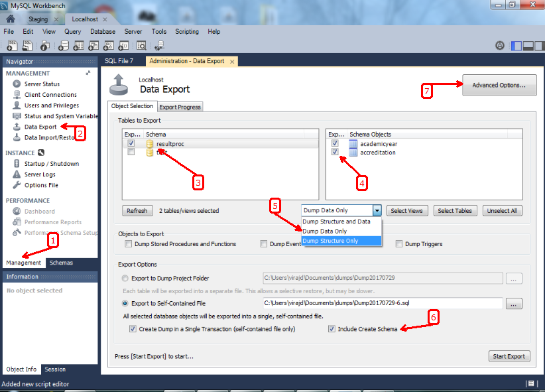
Task: Open Status and System Variables
Action: pos(61,116)
